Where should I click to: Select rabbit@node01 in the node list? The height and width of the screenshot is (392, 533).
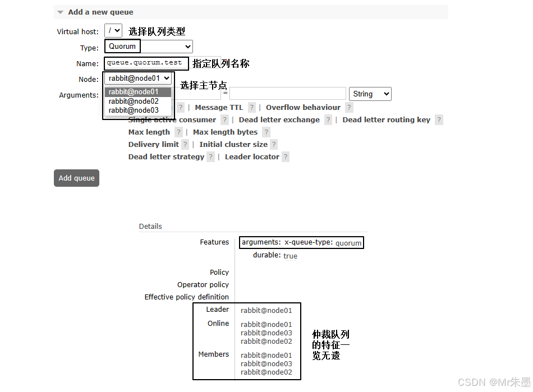tap(138, 92)
